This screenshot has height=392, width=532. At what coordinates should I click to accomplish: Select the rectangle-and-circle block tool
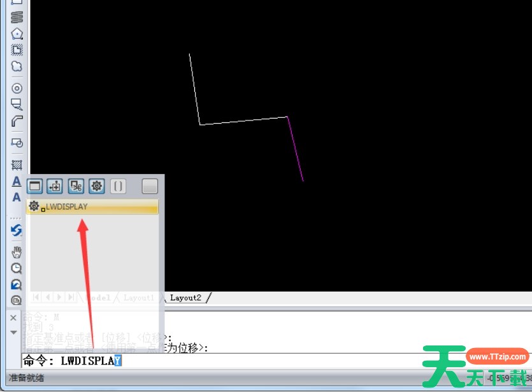point(17,143)
